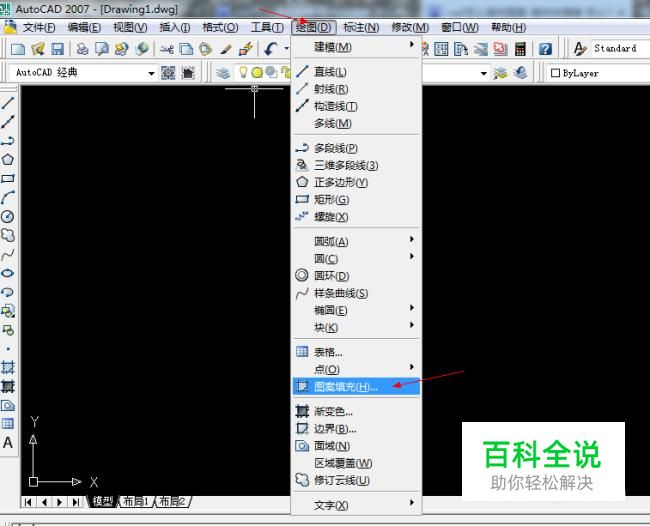This screenshot has width=650, height=526.
Task: Expand the 点(O) submenu
Action: pos(355,369)
